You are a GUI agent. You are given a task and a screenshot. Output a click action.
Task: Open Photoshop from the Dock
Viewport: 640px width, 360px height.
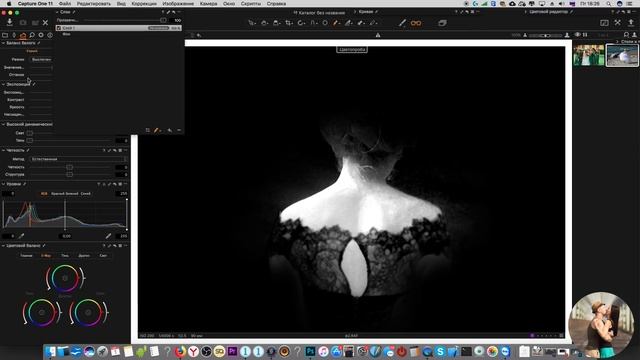(x=310, y=351)
